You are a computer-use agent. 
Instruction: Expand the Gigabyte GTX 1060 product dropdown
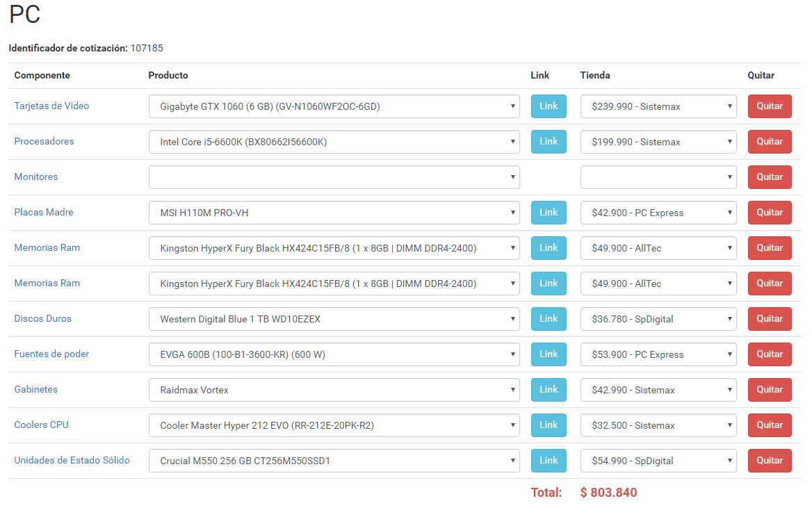click(334, 106)
